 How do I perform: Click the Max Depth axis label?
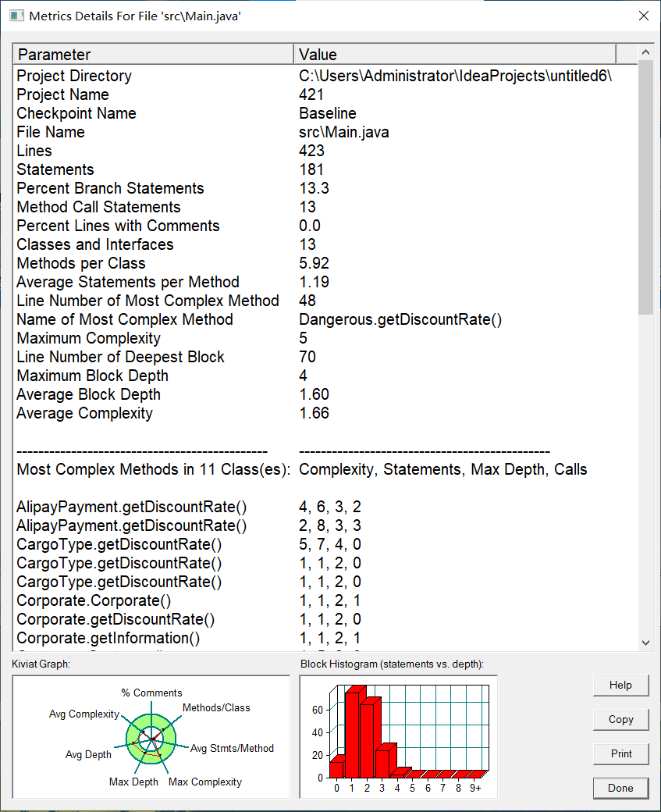tap(133, 782)
